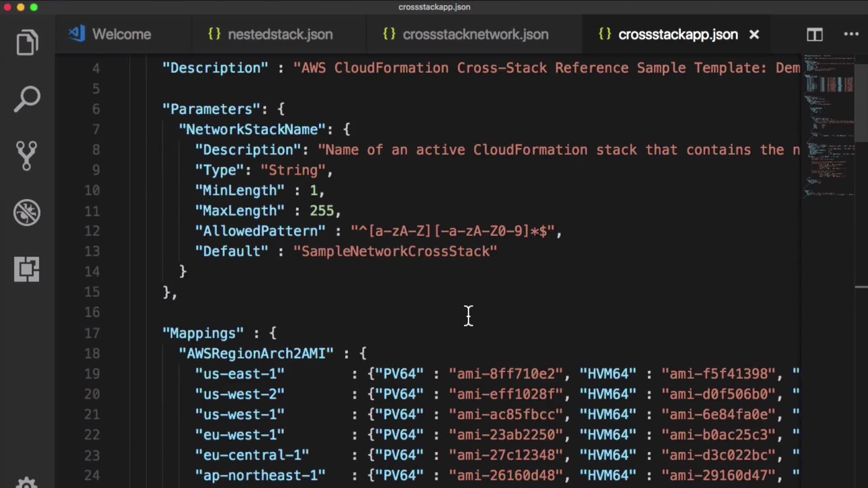Split the editor with the layout icon
Image resolution: width=868 pixels, height=488 pixels.
(x=815, y=34)
